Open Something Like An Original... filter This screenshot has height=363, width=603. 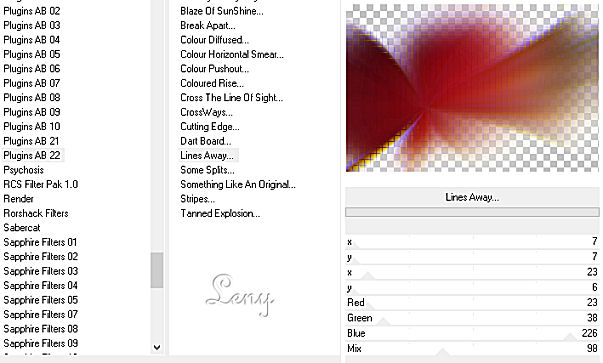[x=238, y=185]
